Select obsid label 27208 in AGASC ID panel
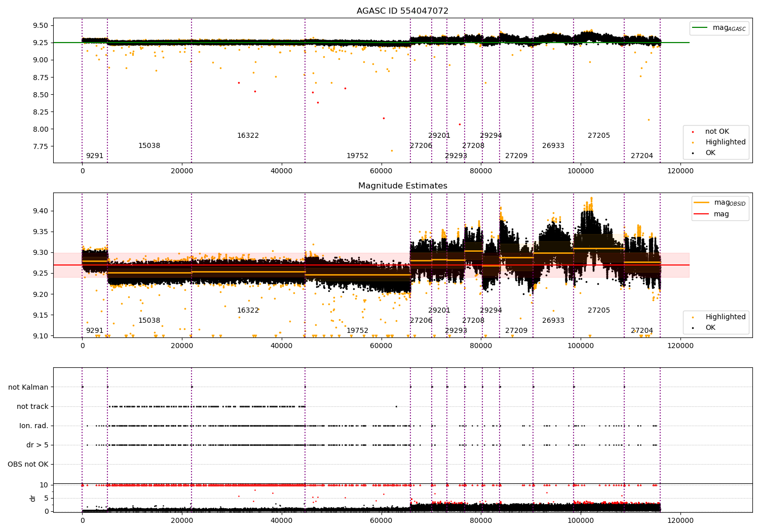Screen dimensions: 760x532 tap(473, 146)
